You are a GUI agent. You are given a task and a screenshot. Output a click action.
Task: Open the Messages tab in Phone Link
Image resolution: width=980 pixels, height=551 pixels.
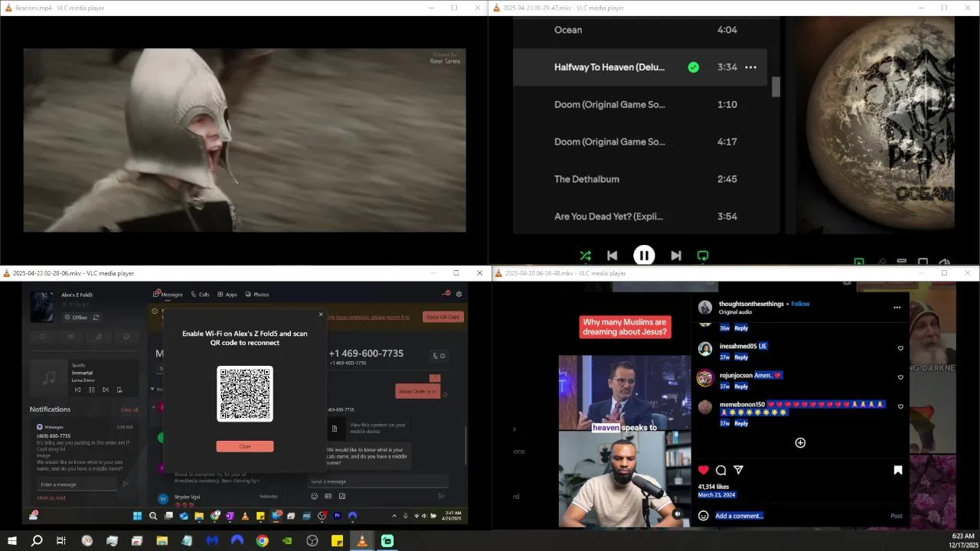click(168, 295)
